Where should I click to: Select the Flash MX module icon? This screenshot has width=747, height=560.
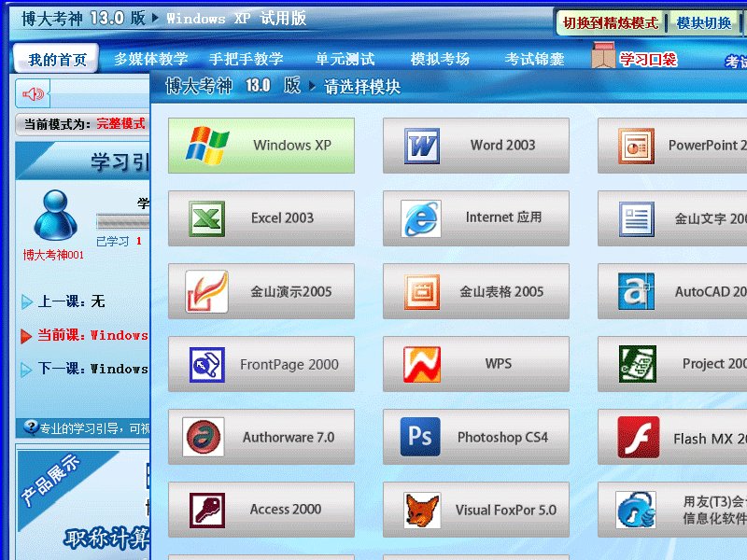pos(638,437)
